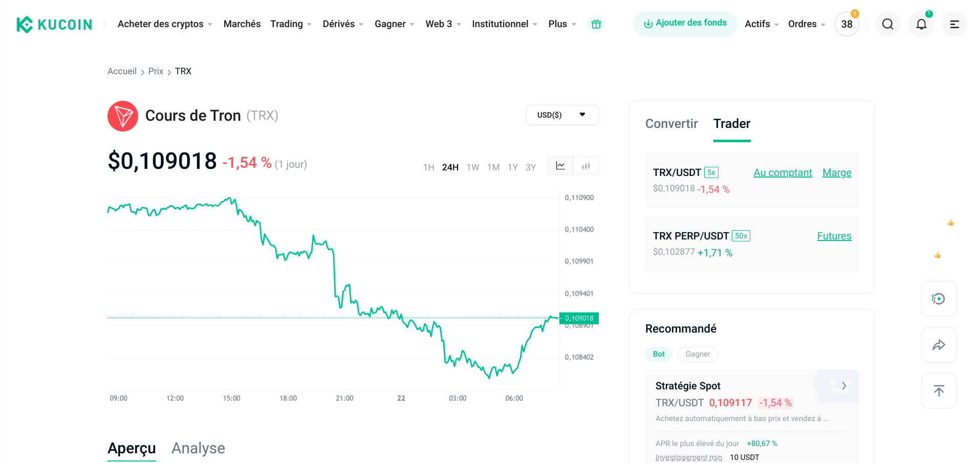Image resolution: width=980 pixels, height=463 pixels.
Task: Open the USD($) currency dropdown
Action: pyautogui.click(x=562, y=115)
